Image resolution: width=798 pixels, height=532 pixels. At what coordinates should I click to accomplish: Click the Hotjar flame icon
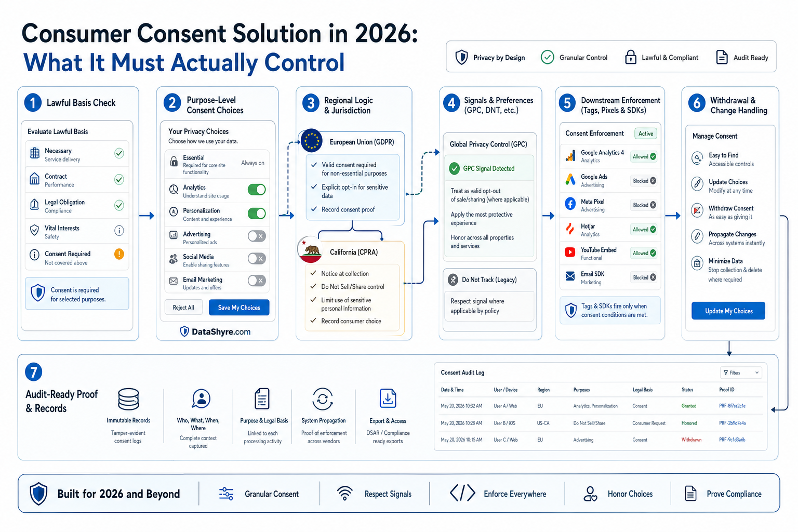coord(570,229)
